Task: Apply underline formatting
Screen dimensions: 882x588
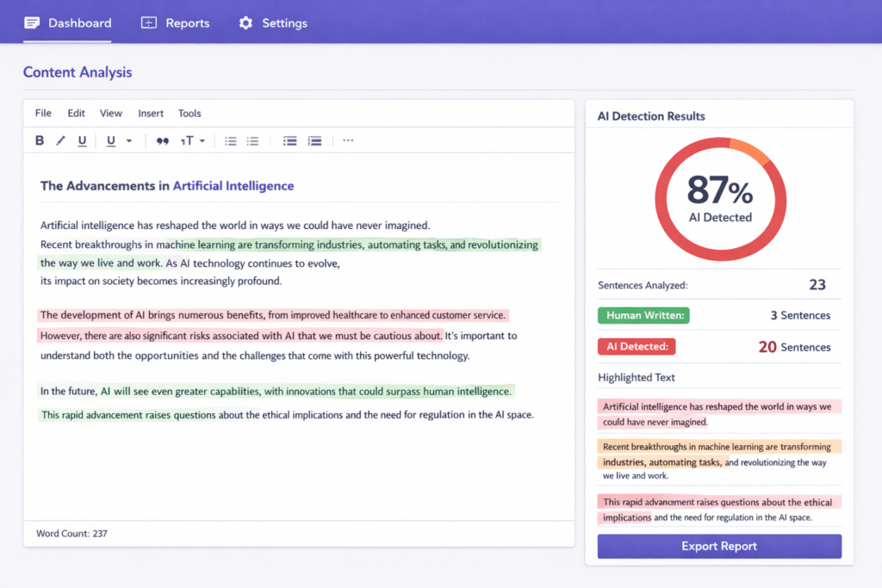Action: (80, 140)
